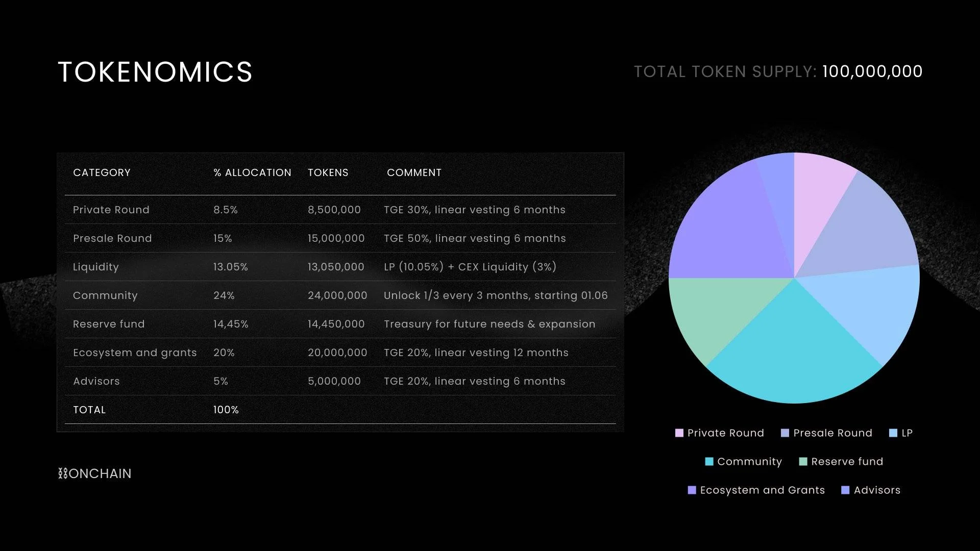This screenshot has width=980, height=551.
Task: Select the Reserve fund legend swatch
Action: click(x=803, y=462)
